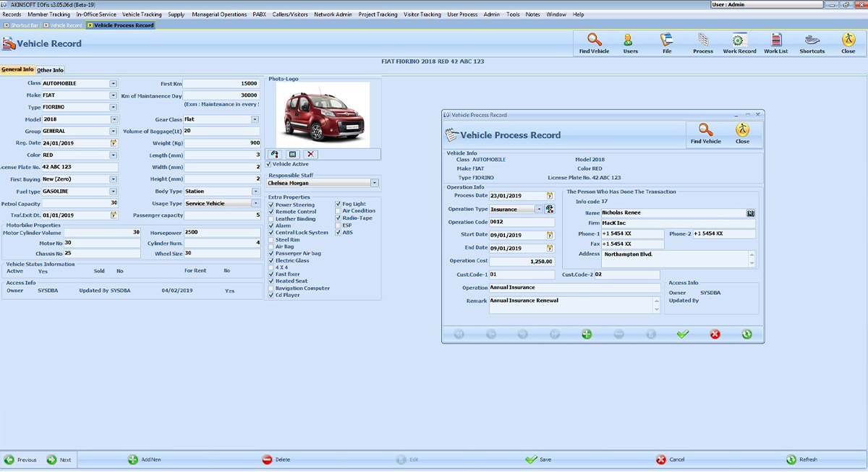
Task: Open the Users toolbar icon
Action: pos(630,43)
